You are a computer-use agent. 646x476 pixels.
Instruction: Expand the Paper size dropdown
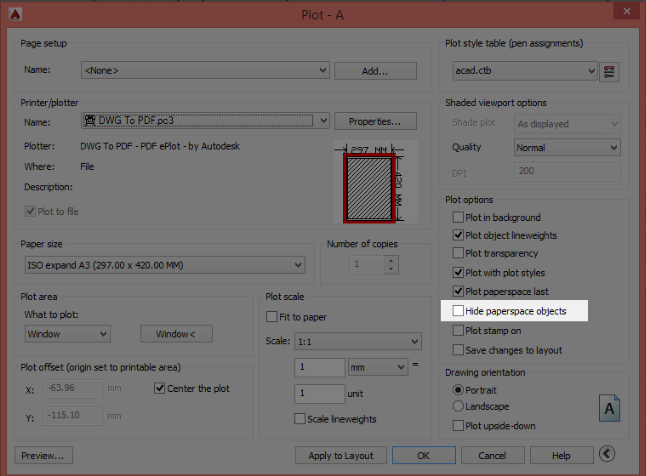pos(163,265)
